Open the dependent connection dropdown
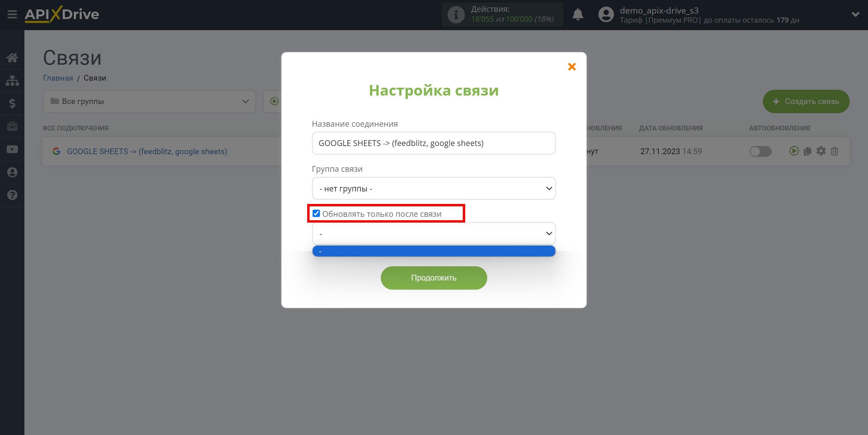 tap(434, 233)
